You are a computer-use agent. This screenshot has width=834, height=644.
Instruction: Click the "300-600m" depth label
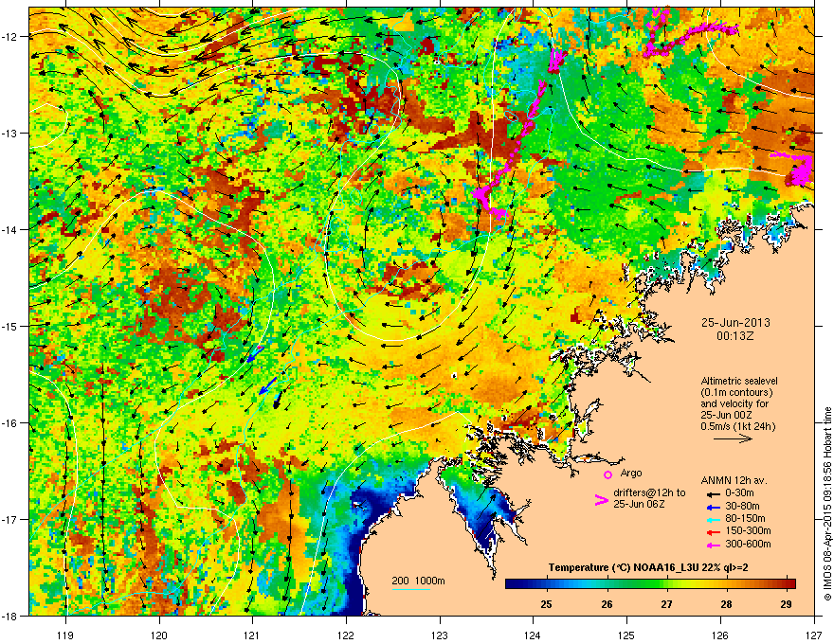click(x=749, y=545)
